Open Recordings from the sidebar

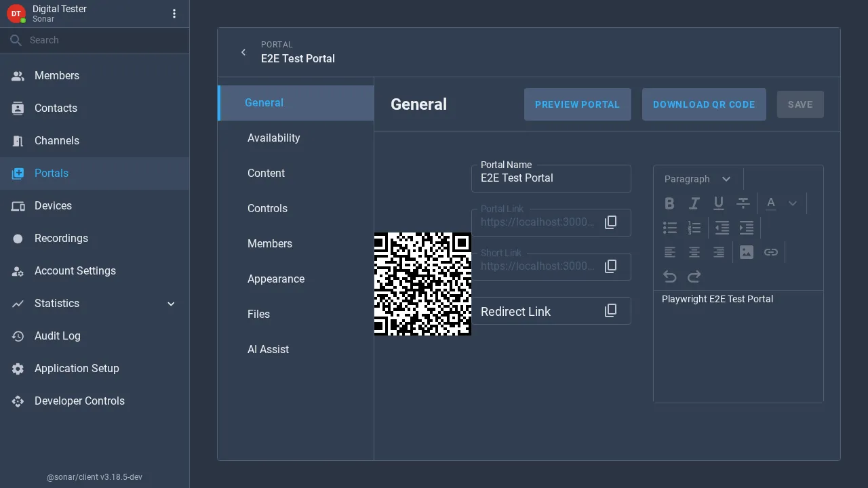tap(95, 239)
